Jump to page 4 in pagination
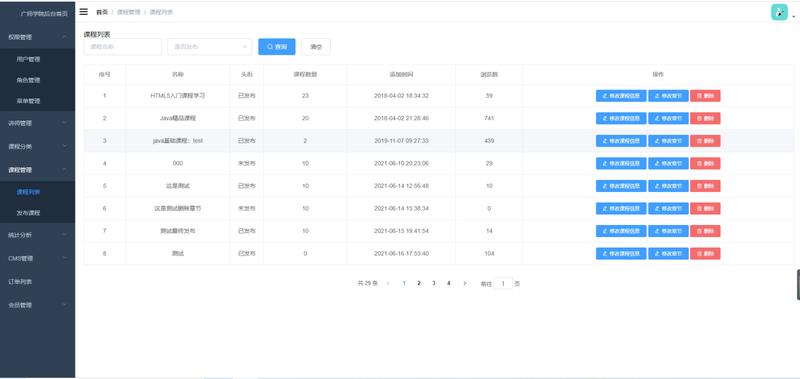This screenshot has height=379, width=800. [448, 283]
